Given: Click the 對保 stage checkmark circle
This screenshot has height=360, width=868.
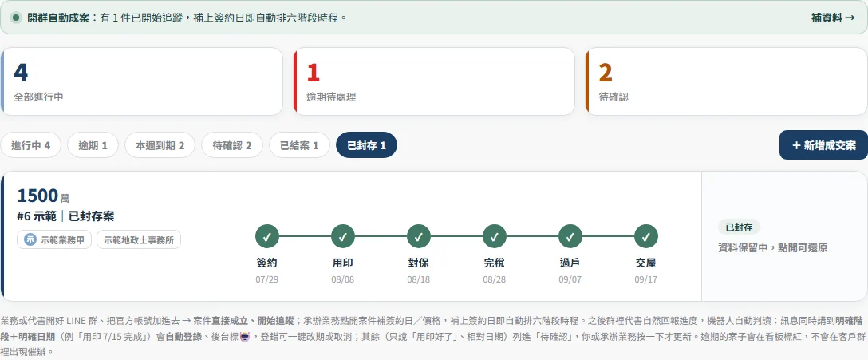Looking at the screenshot, I should 419,236.
